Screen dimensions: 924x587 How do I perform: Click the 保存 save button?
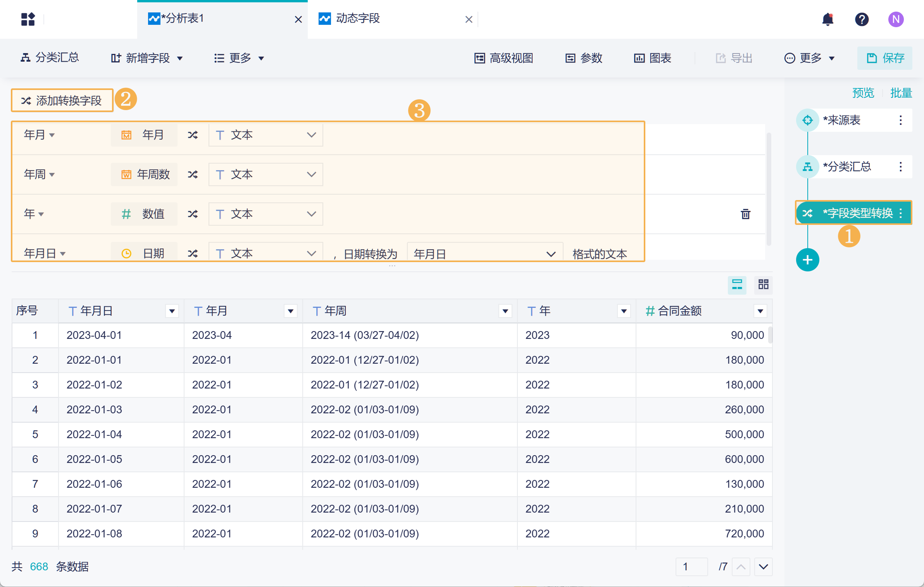click(885, 58)
